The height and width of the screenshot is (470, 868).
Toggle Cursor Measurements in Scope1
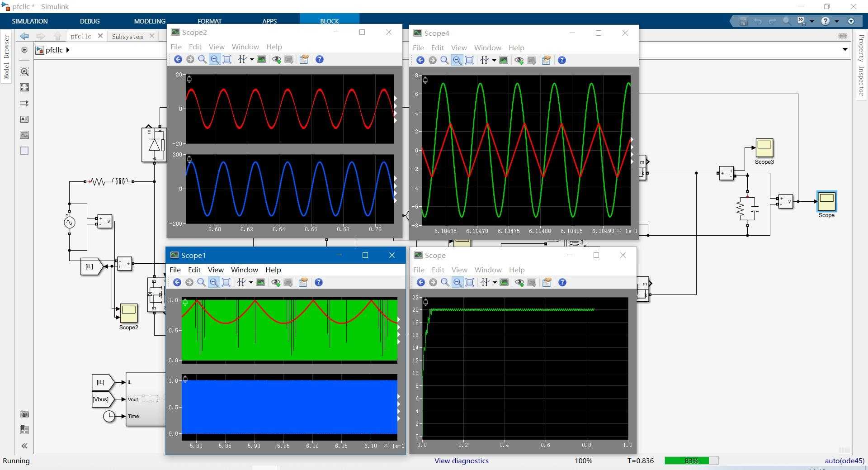241,282
